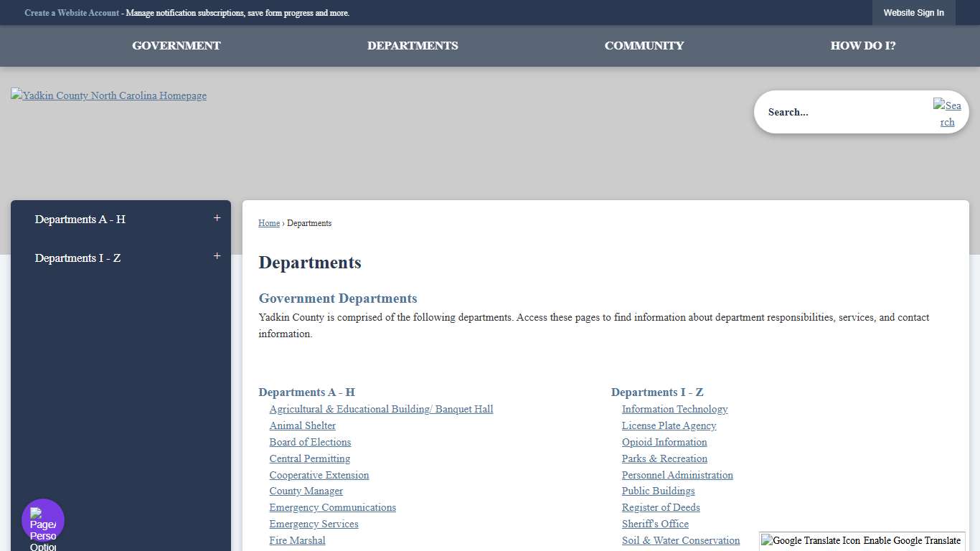Click the Website Sign In button

pos(913,12)
